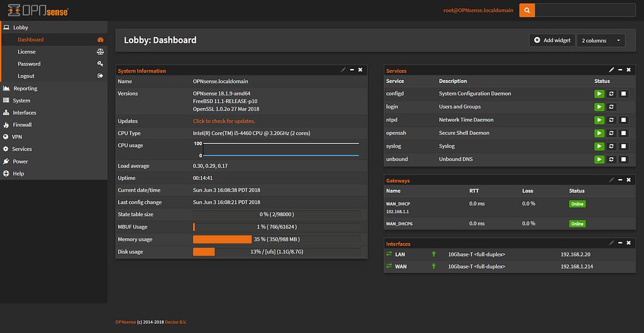Edit the System Information widget pencil icon
644x333 pixels.
(343, 70)
